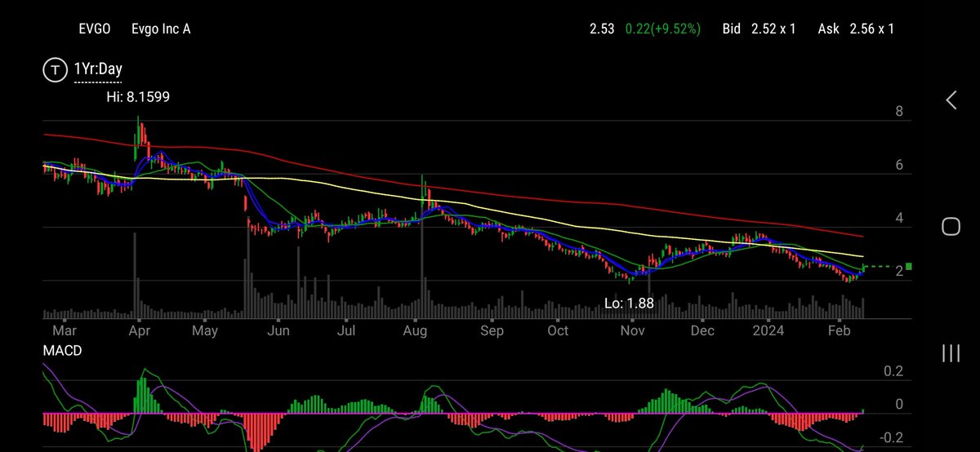Tap the Feb date axis label

pyautogui.click(x=839, y=330)
